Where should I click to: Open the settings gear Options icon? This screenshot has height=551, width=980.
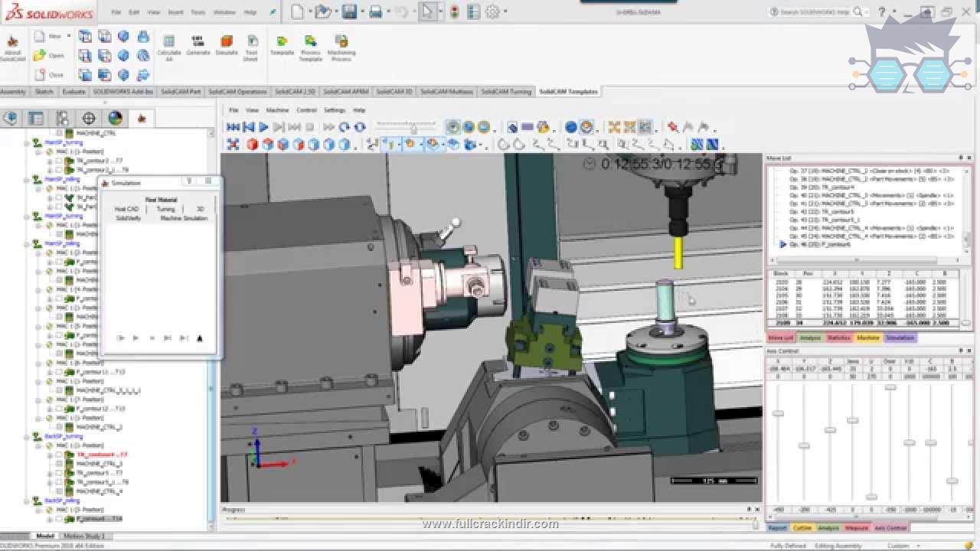click(492, 11)
